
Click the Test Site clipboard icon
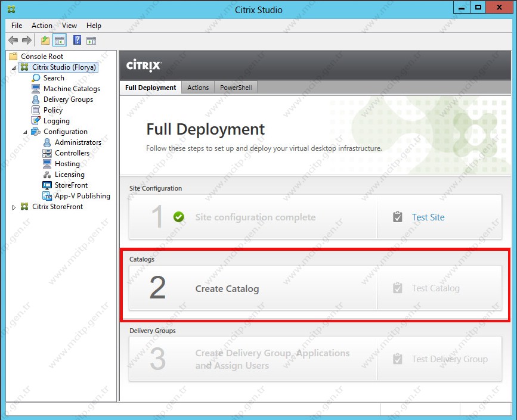(x=398, y=217)
